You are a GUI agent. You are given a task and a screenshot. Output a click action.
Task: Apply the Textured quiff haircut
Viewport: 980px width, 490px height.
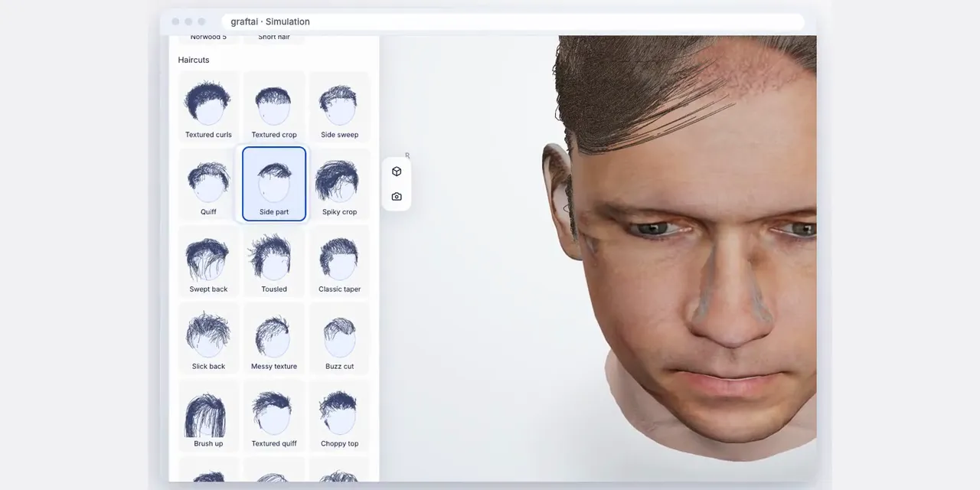coord(274,416)
